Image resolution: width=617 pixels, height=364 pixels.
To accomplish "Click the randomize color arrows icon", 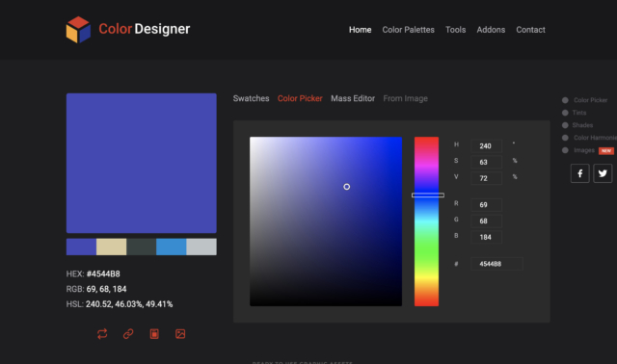I will pos(102,334).
